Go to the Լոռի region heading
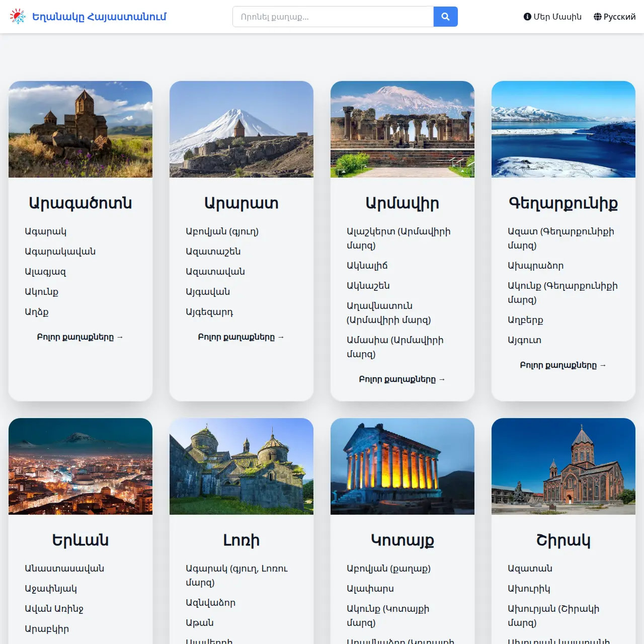The width and height of the screenshot is (644, 644). (x=242, y=540)
